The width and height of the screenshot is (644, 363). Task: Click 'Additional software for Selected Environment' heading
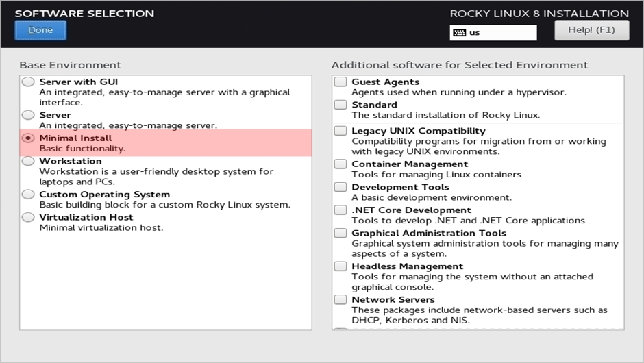460,65
